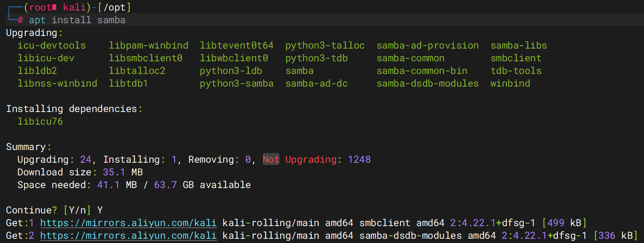Click the highlighted 'Not' word in Summary
644x243 pixels.
pyautogui.click(x=271, y=159)
